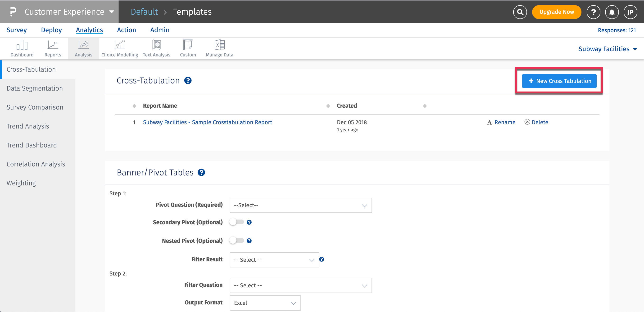Switch to the Deploy tab
Screen dimensions: 644x312
coord(51,30)
